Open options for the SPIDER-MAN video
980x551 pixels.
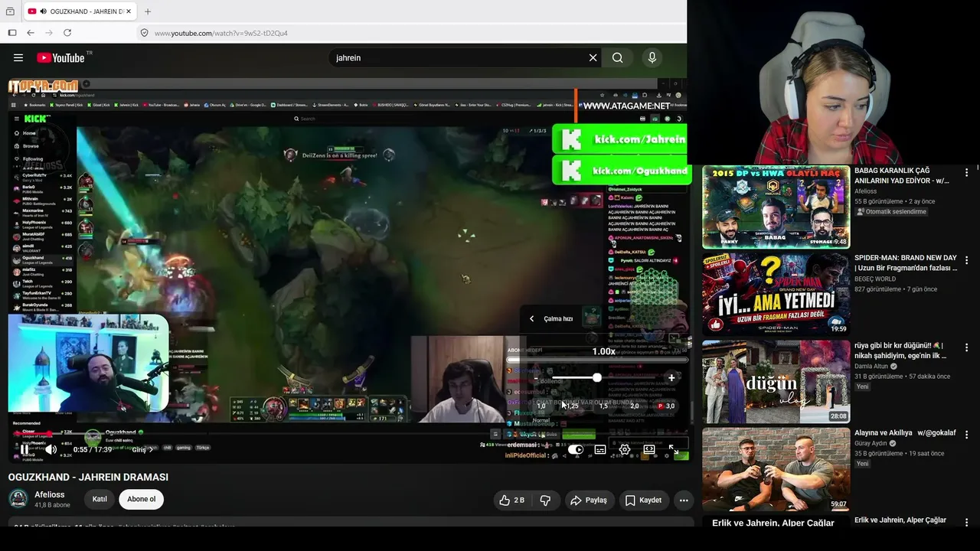pyautogui.click(x=967, y=260)
